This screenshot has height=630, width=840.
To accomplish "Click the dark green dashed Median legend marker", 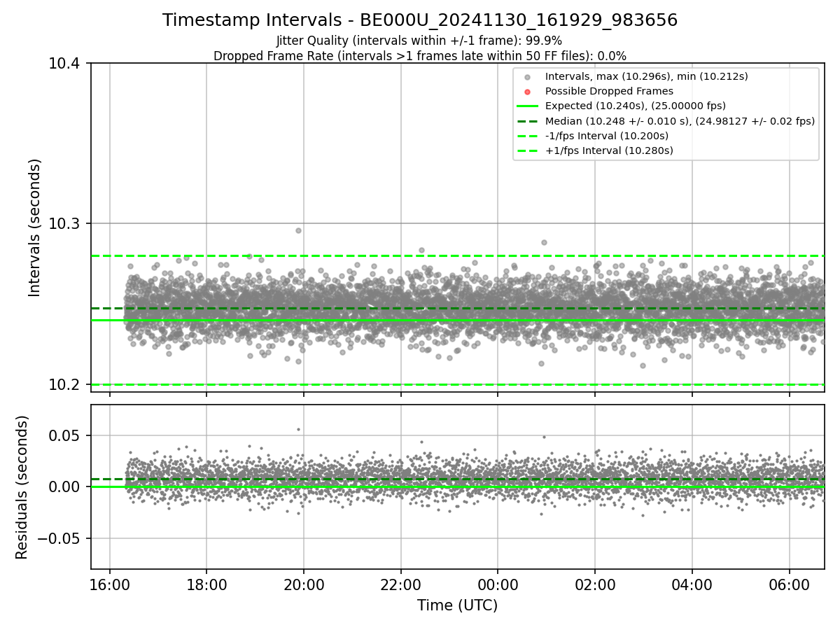I will coord(527,121).
